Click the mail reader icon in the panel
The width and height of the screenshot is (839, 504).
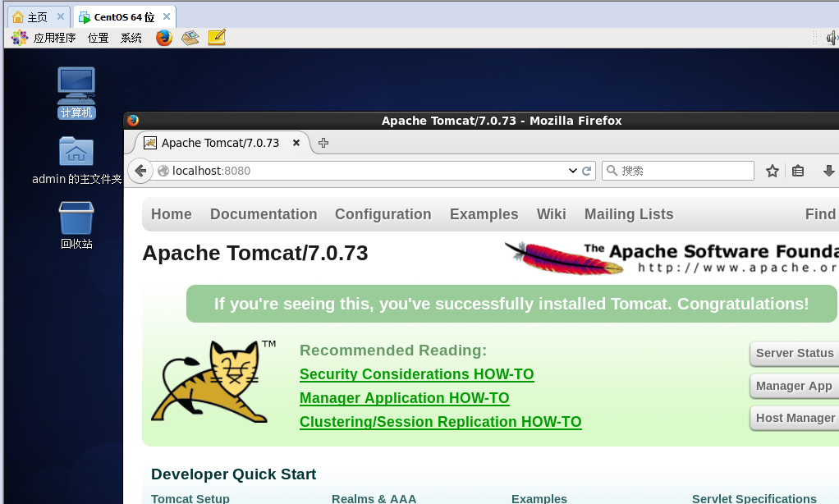(190, 38)
